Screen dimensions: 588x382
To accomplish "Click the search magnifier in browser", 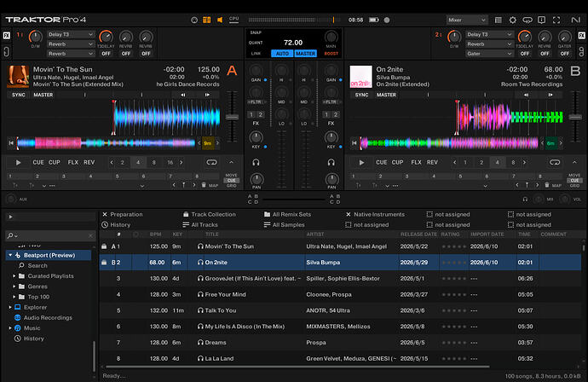I will (10, 235).
